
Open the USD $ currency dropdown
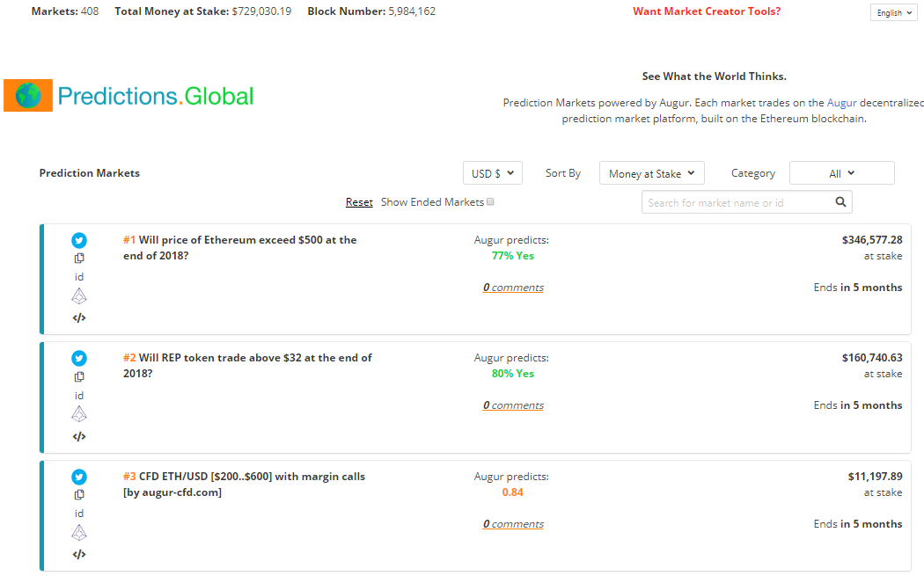[x=493, y=173]
